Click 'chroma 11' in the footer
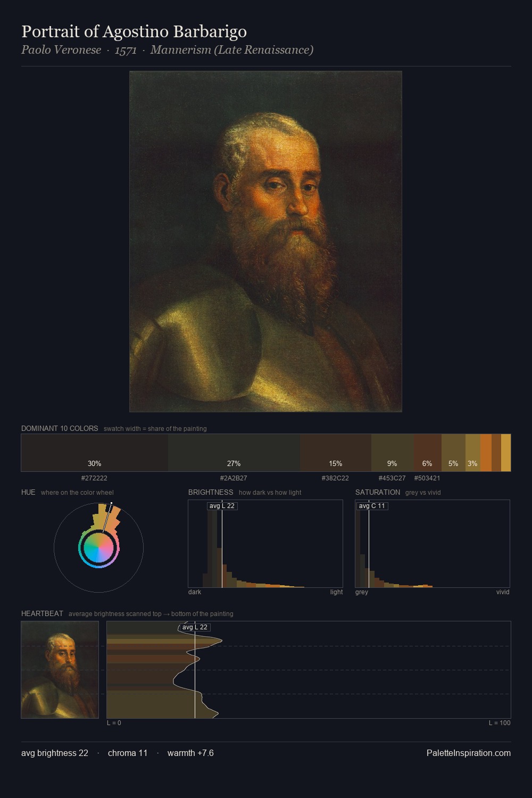The image size is (532, 798). click(x=128, y=753)
